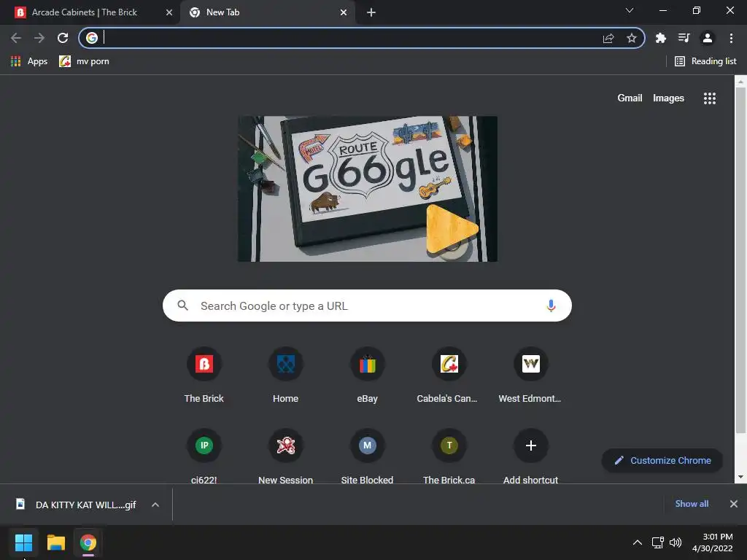Open the Site Blocked shortcut

coord(368,456)
